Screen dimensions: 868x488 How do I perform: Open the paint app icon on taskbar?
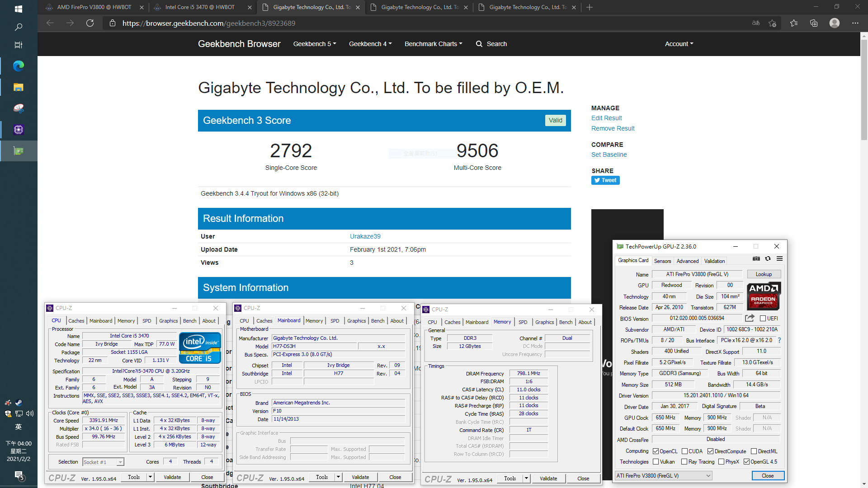click(x=19, y=108)
